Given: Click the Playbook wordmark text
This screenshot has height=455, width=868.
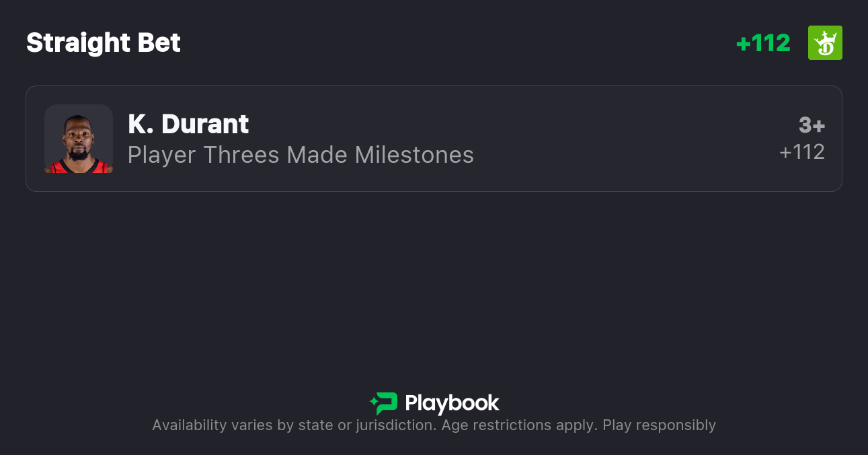Looking at the screenshot, I should (452, 403).
